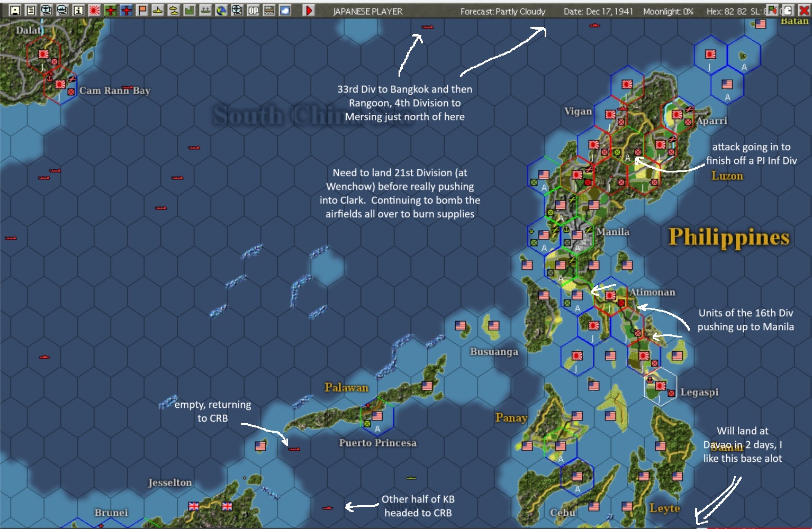Select the Cam Ranh Bay Japanese base flag
The image size is (812, 529).
tap(60, 84)
